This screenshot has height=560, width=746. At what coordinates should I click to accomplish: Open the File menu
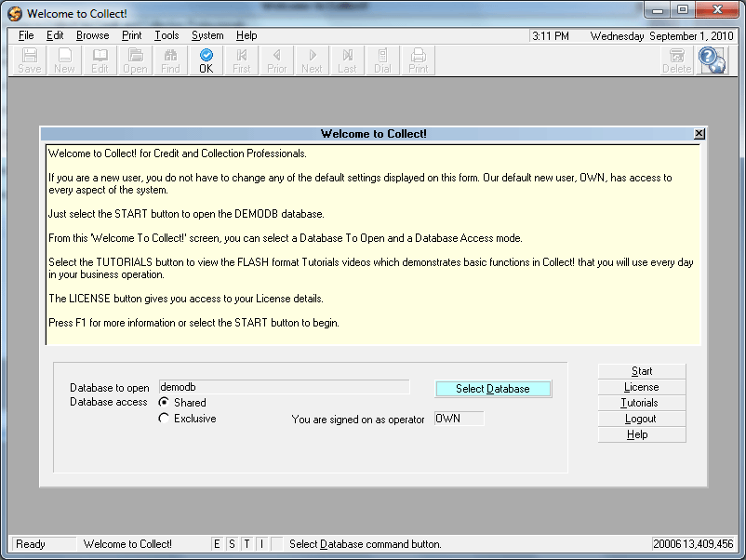coord(26,35)
